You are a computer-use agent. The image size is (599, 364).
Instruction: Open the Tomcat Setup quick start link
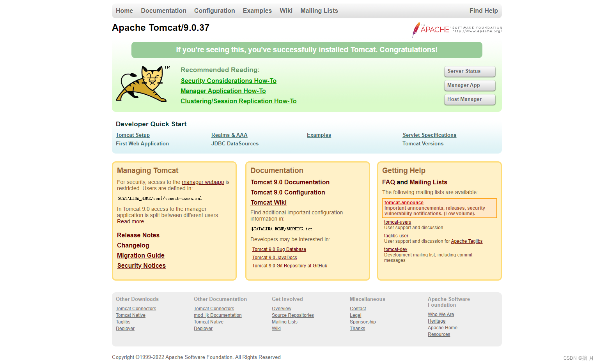pyautogui.click(x=133, y=135)
